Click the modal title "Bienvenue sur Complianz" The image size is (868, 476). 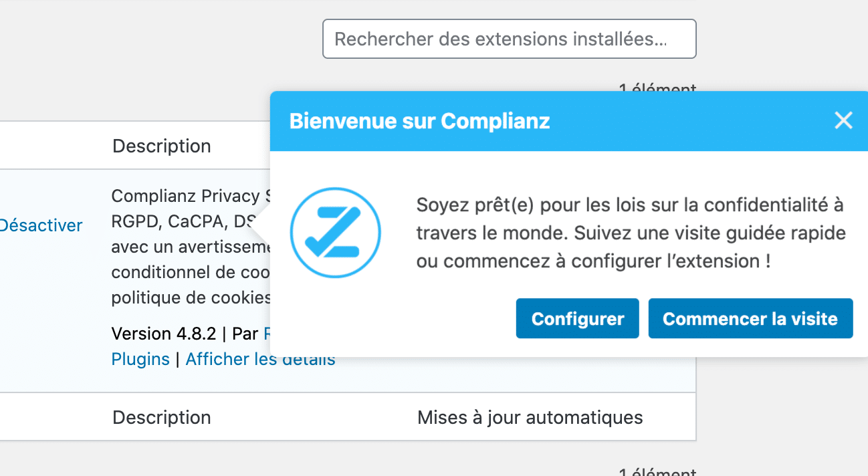tap(419, 121)
